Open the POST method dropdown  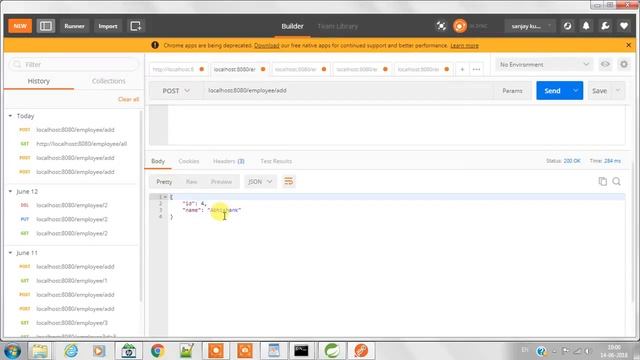176,91
